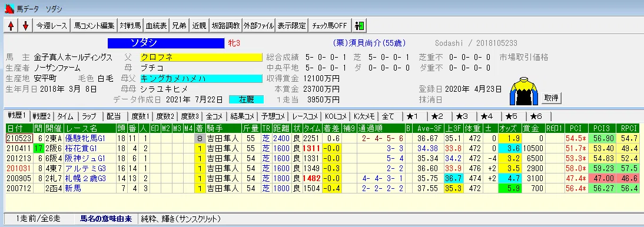Click sire クロフネ yellow field
The height and width of the screenshot is (227, 644).
(201, 57)
